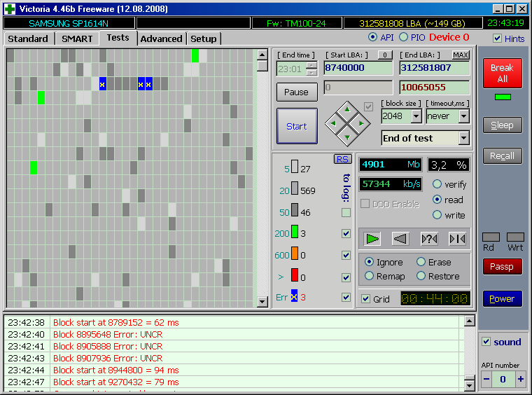Screen dimensions: 532x395
Task: Switch to the Setup tab
Action: coord(203,39)
